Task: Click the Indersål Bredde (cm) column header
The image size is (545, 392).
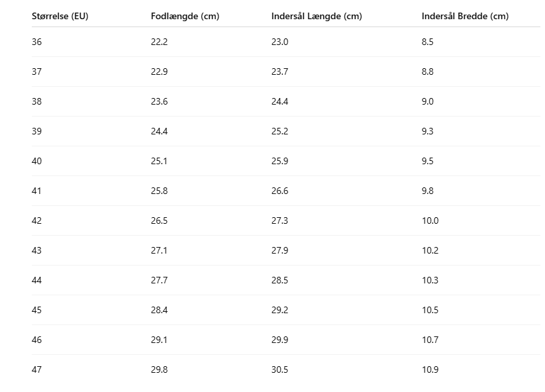Action: click(x=465, y=17)
